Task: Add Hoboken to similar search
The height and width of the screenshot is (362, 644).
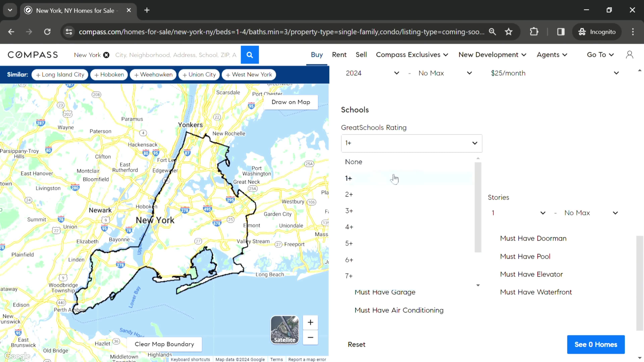Action: [x=109, y=74]
